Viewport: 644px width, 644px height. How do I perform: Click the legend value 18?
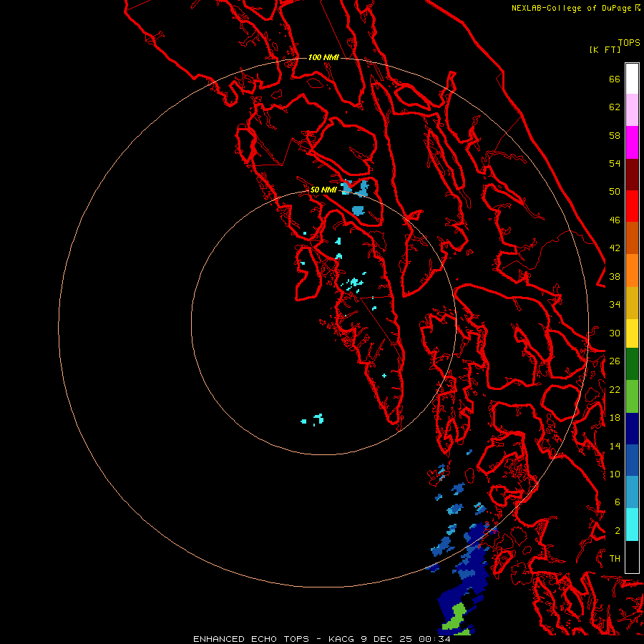point(615,418)
